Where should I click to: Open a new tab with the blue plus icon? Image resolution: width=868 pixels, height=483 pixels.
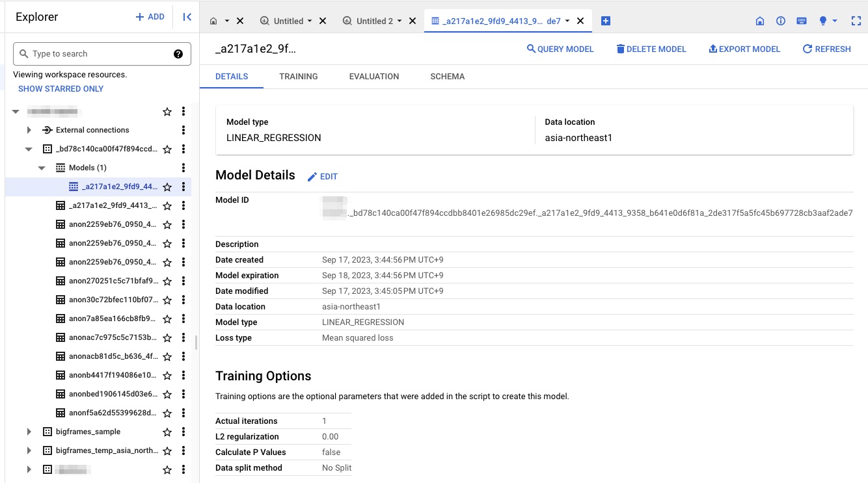point(605,20)
